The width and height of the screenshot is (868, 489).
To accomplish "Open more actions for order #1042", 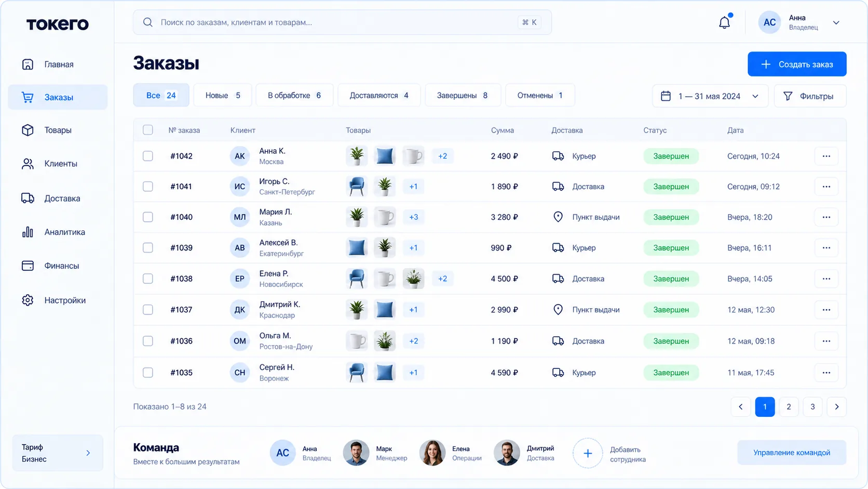I will click(x=826, y=156).
